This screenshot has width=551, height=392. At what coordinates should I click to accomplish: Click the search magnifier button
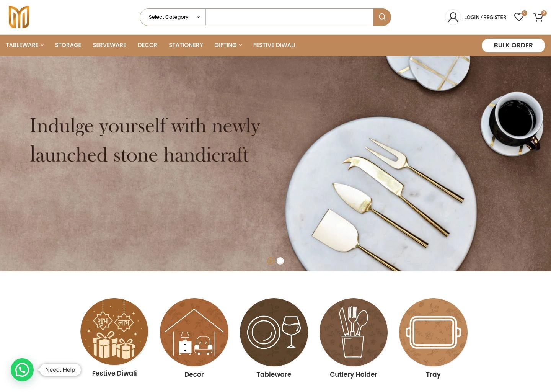pos(382,17)
